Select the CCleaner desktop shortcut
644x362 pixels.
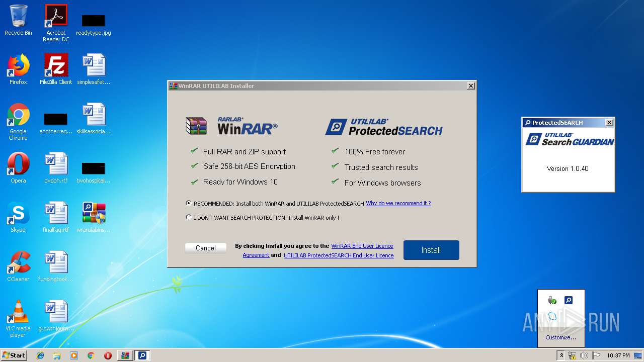click(x=18, y=267)
